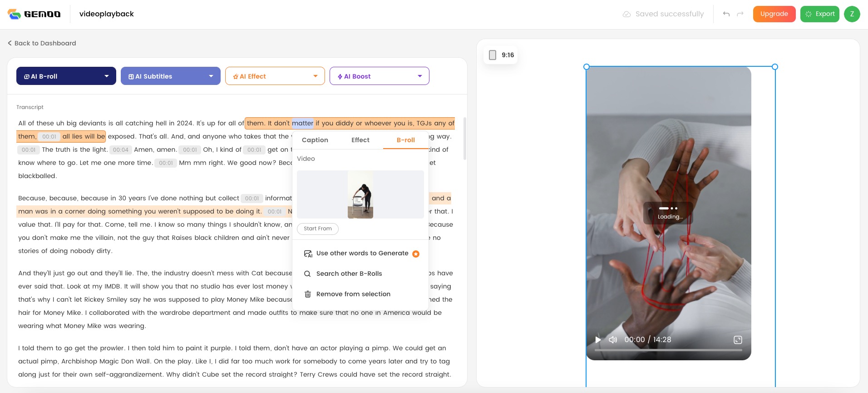
Task: Click the top-left crop handle of video frame
Action: (x=586, y=67)
